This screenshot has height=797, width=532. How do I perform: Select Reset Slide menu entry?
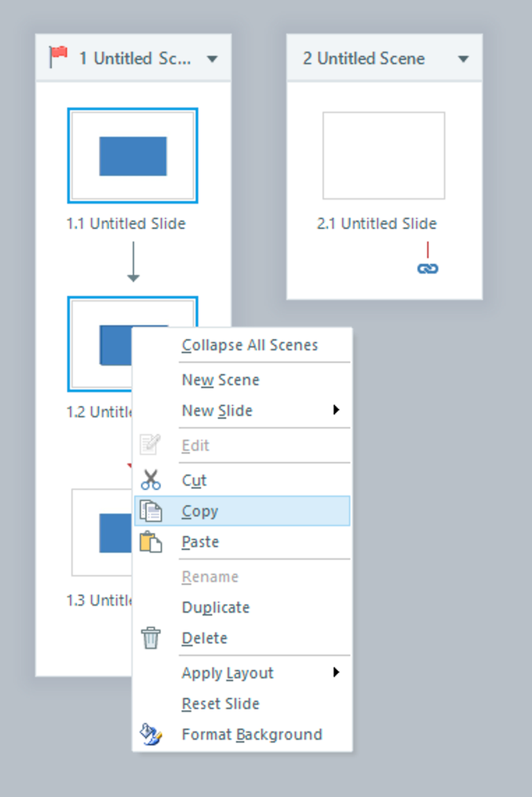pyautogui.click(x=220, y=704)
